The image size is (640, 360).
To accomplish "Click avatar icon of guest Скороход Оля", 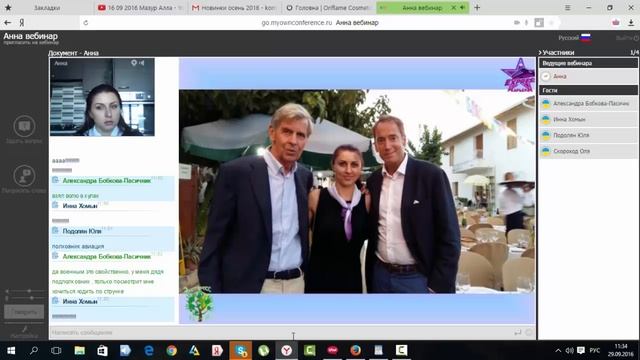I will pyautogui.click(x=546, y=151).
